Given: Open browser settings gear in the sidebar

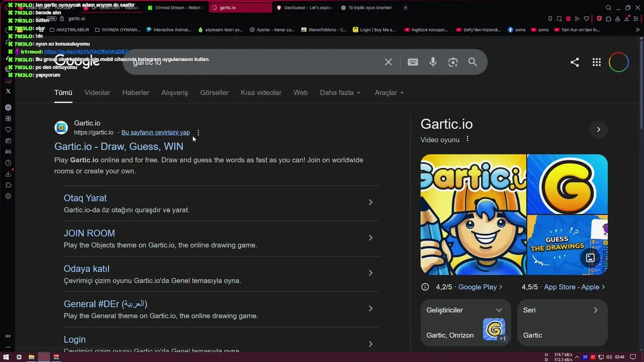Looking at the screenshot, I should pyautogui.click(x=8, y=196).
